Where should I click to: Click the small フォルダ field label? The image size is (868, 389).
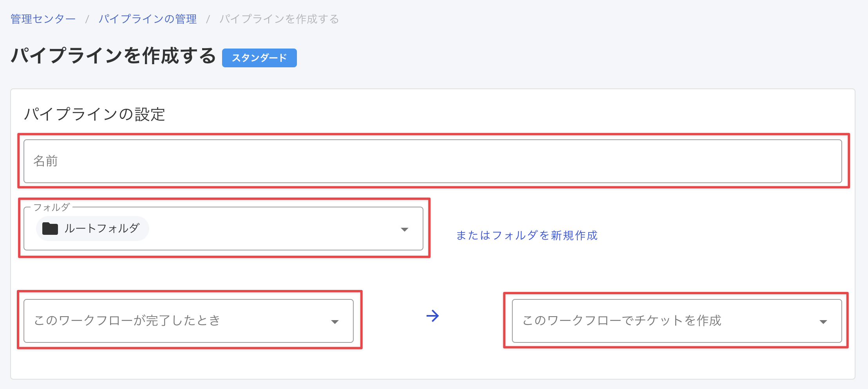[52, 207]
